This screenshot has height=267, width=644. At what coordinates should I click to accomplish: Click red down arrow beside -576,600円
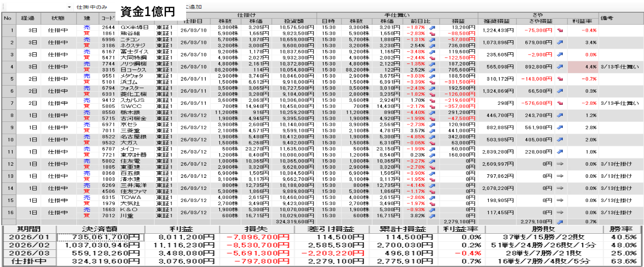(560, 103)
